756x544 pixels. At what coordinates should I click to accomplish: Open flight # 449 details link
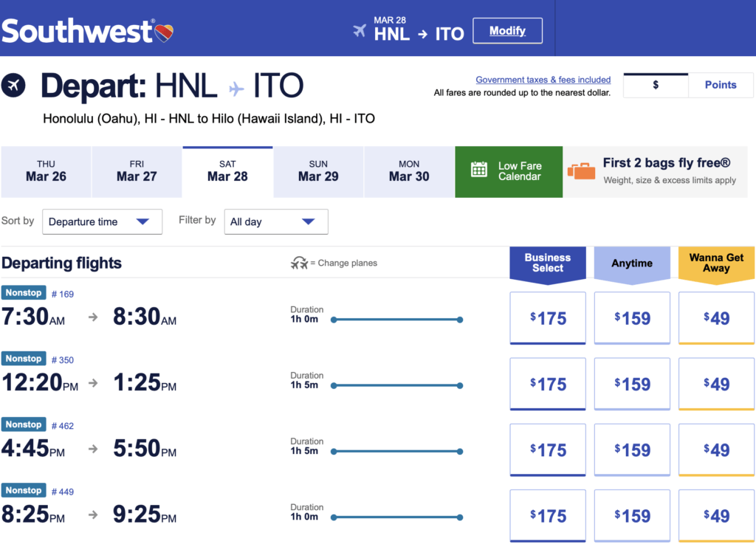[63, 492]
